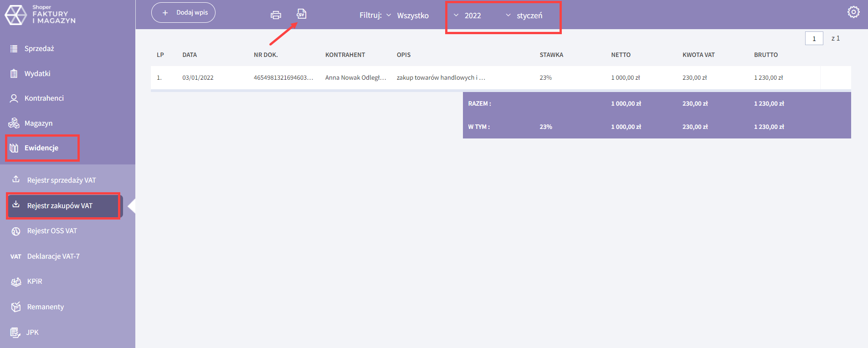Open the styczeń month dropdown

pos(524,15)
